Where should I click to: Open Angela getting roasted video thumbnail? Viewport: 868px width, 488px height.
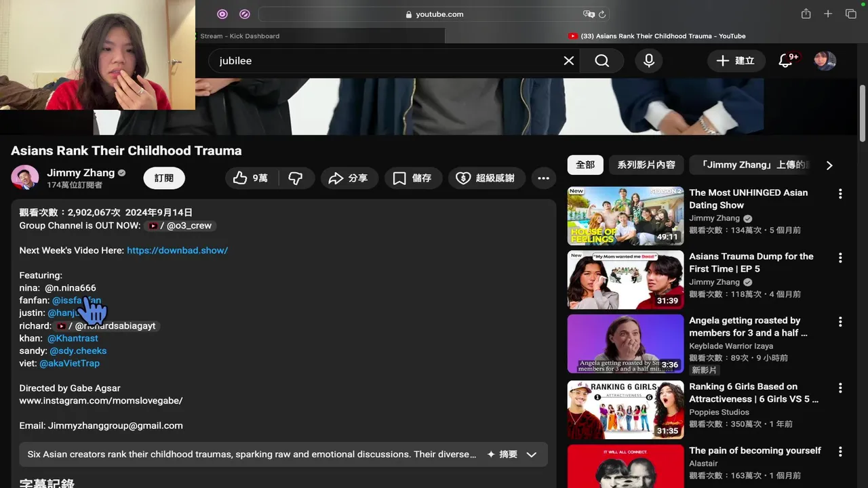(x=625, y=344)
